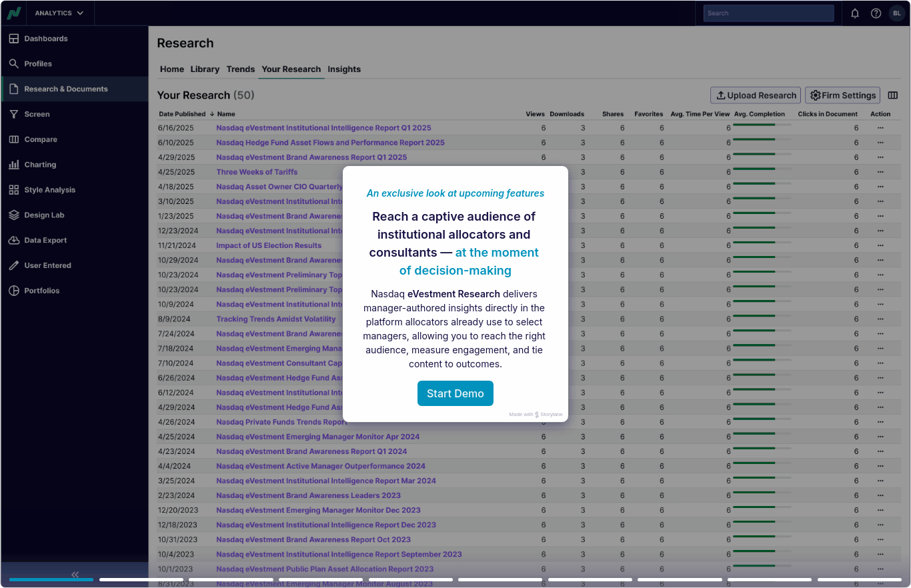Click the Name column header
The height and width of the screenshot is (588, 911).
[x=226, y=114]
